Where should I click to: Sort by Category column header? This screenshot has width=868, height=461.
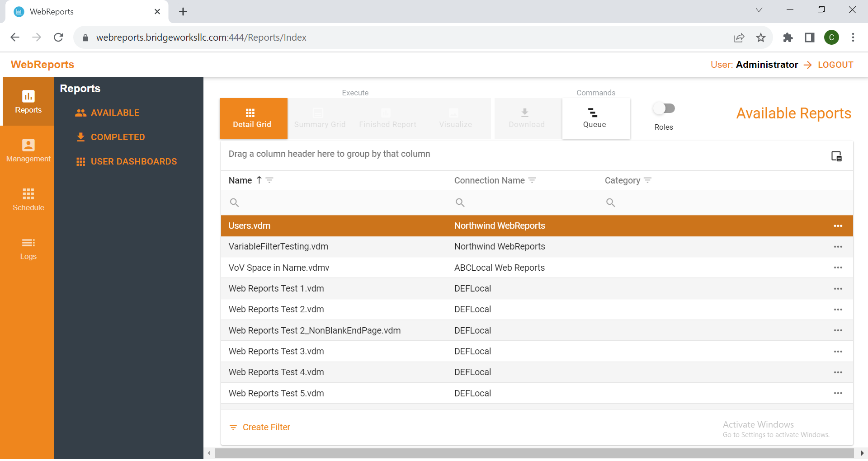coord(622,180)
